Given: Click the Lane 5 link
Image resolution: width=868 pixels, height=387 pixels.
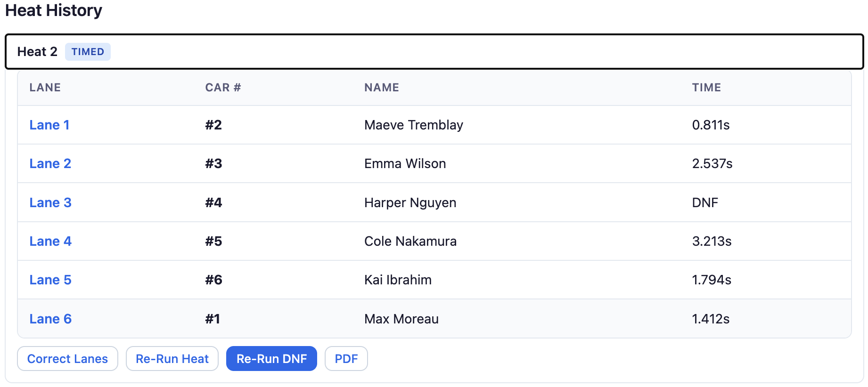Looking at the screenshot, I should click(x=50, y=280).
